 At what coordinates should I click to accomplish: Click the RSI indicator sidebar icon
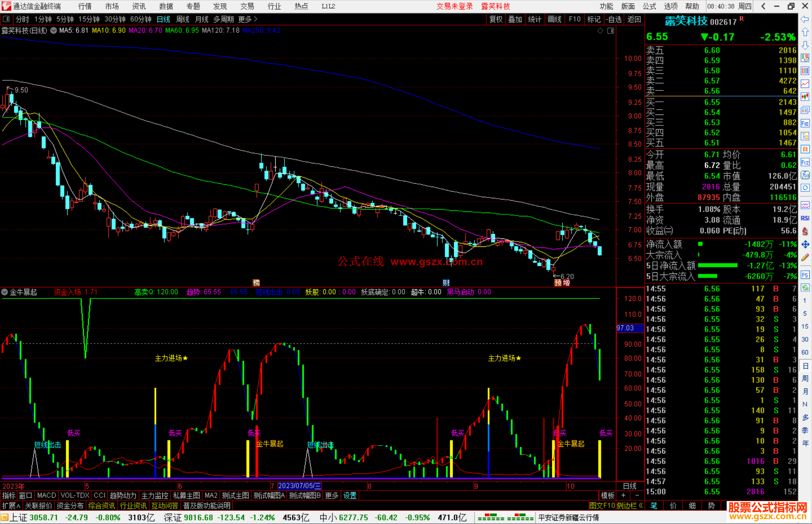pos(805,218)
